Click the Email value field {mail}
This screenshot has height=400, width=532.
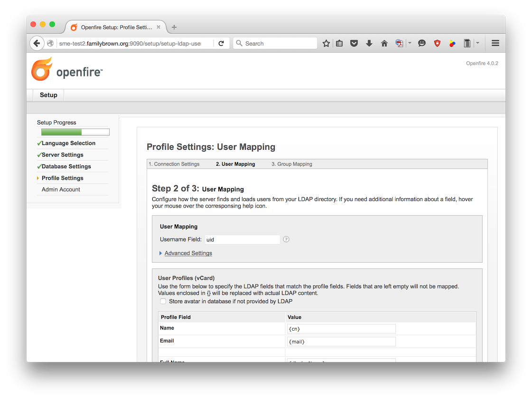341,342
